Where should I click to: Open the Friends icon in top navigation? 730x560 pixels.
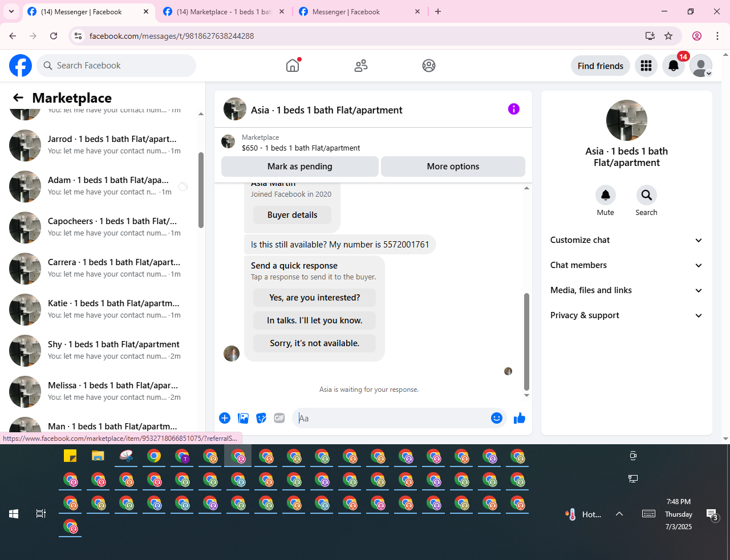tap(361, 66)
